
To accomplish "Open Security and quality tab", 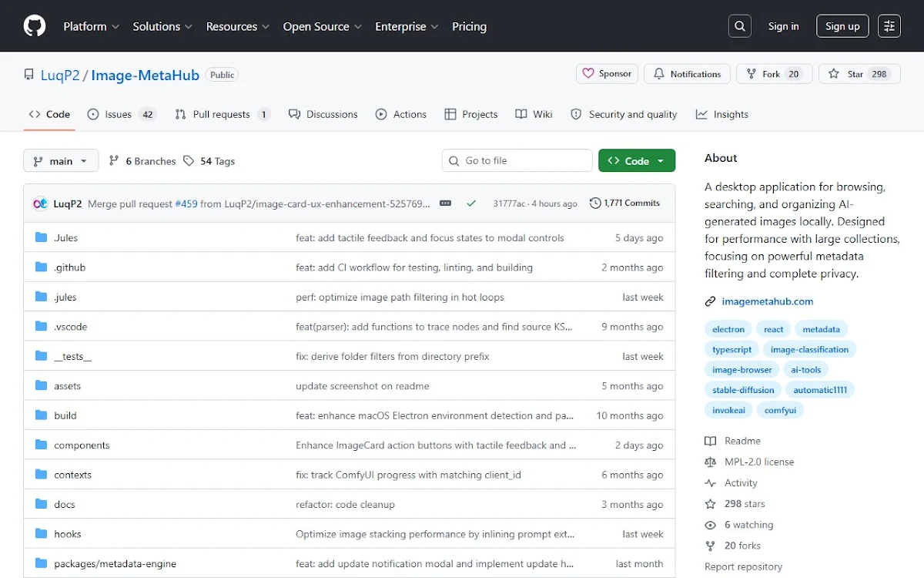I will [624, 114].
